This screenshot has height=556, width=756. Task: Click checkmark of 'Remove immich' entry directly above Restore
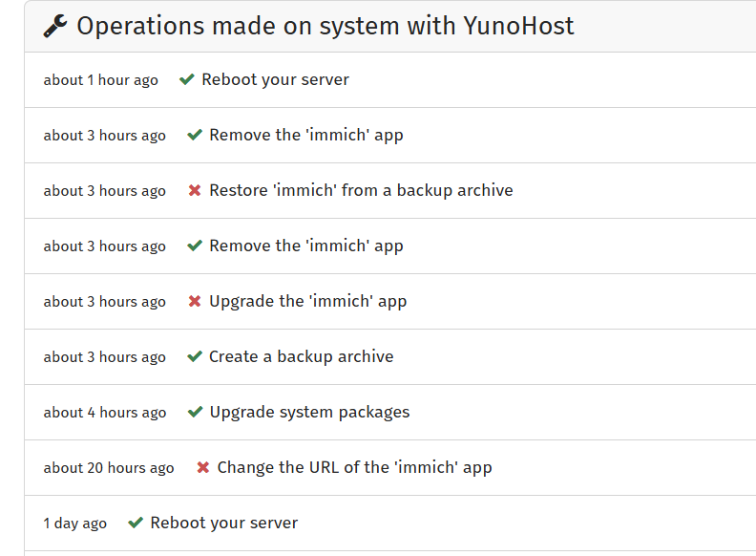195,136
